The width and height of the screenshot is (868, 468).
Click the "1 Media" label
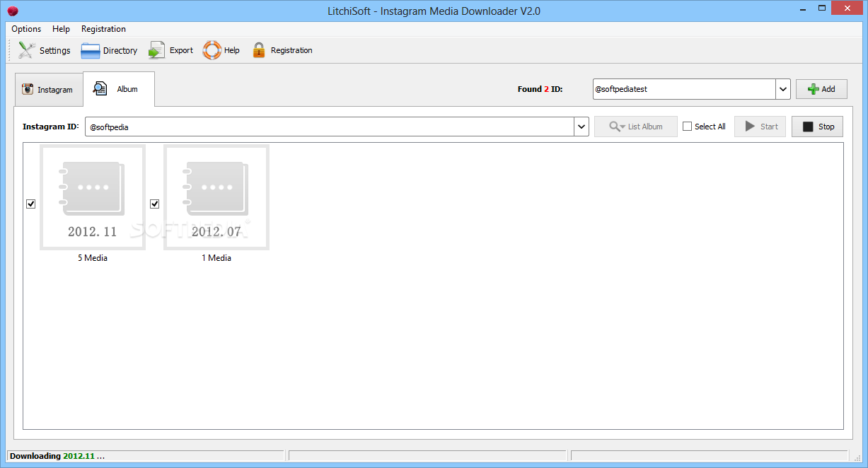pyautogui.click(x=216, y=258)
